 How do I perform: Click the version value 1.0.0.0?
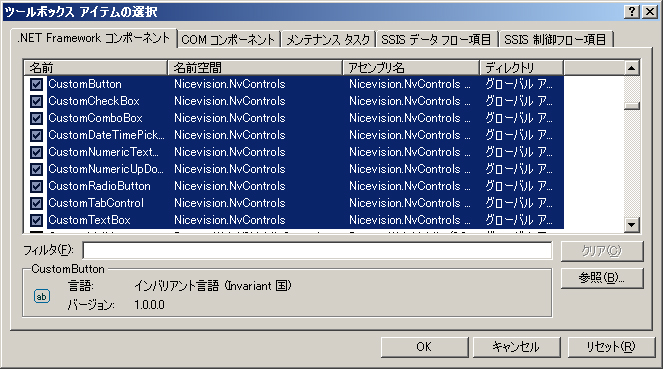pos(149,305)
